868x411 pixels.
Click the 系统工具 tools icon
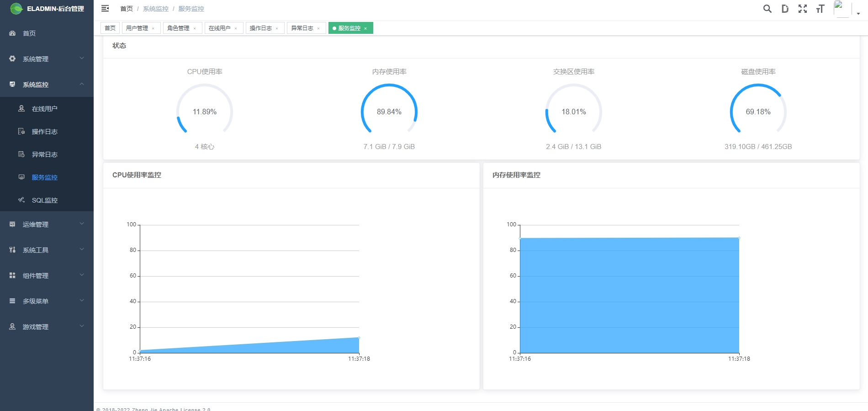(x=12, y=250)
